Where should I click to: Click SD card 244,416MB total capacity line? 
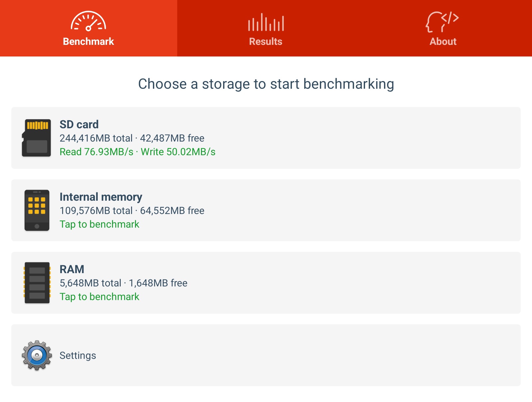(x=132, y=138)
